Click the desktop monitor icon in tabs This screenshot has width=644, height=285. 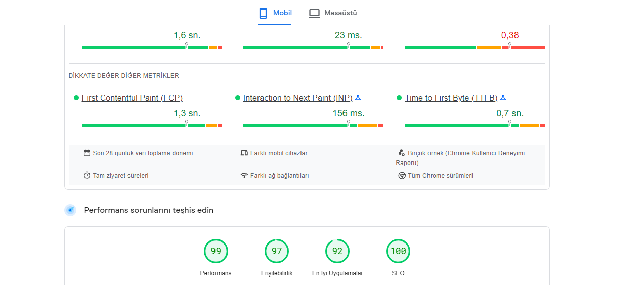314,13
